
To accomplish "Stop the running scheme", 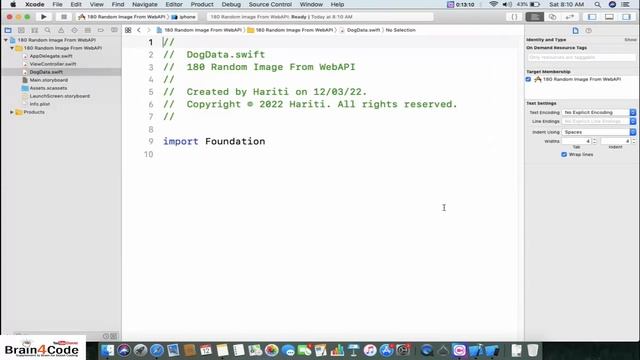I will tap(64, 17).
